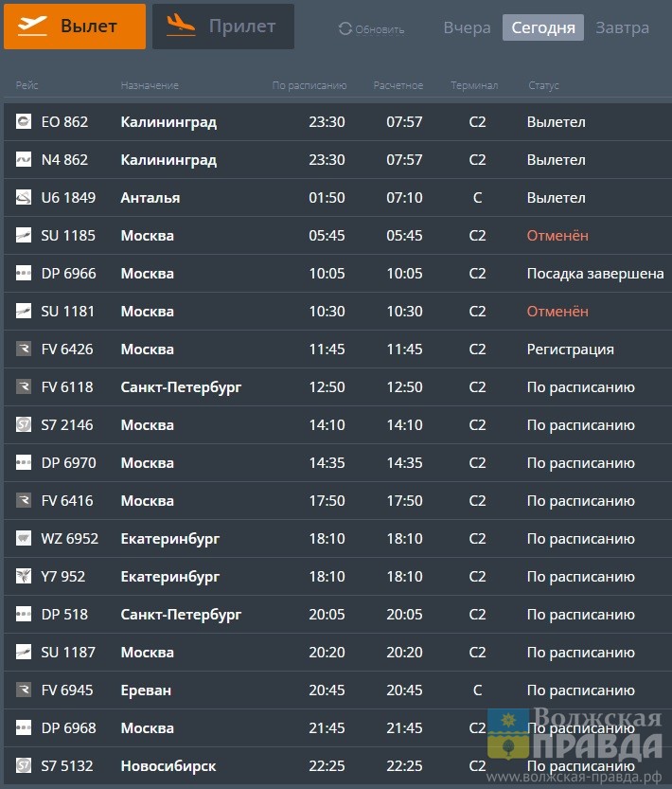Viewport: 672px width, 789px height.
Task: Click the Aeroflot icon next to SU 1185
Action: [24, 236]
